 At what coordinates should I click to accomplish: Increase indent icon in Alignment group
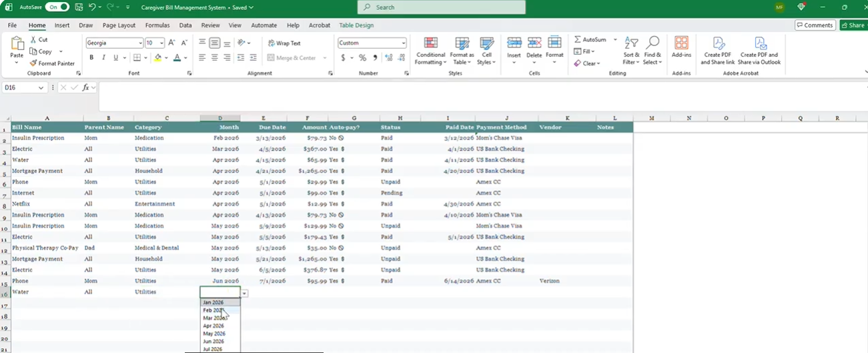click(254, 58)
